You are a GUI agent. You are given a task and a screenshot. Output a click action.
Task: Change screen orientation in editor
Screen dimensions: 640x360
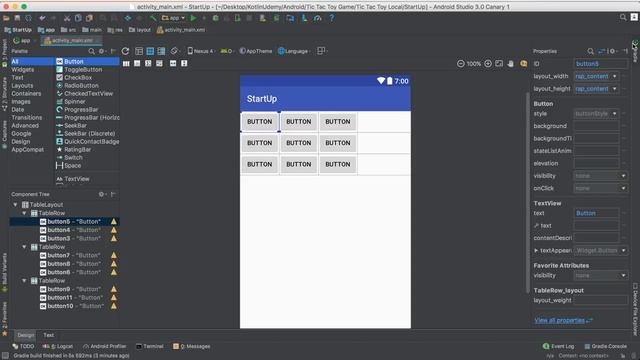(x=174, y=51)
